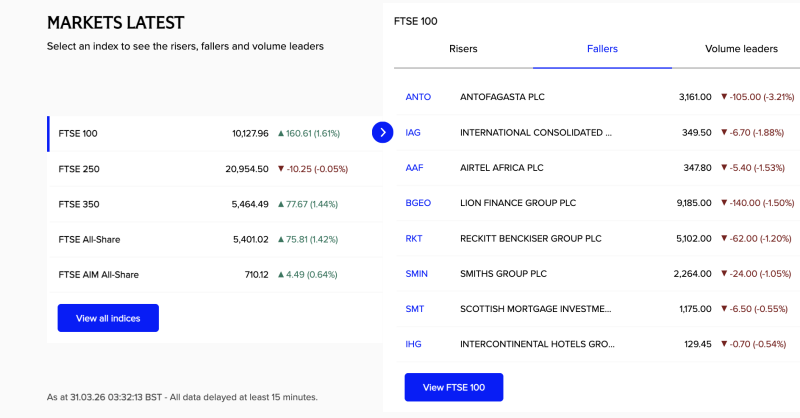Screen dimensions: 800x418
Task: Open the AAF ticker link
Action: coord(414,168)
